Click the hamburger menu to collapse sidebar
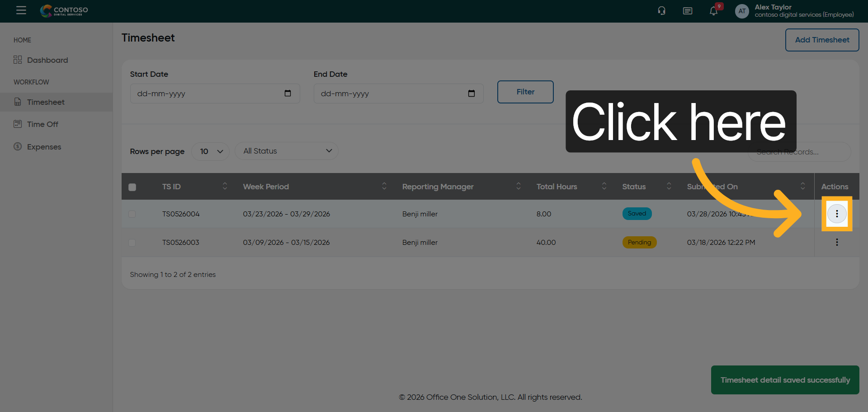Screen dimensions: 868x412 tap(21, 10)
